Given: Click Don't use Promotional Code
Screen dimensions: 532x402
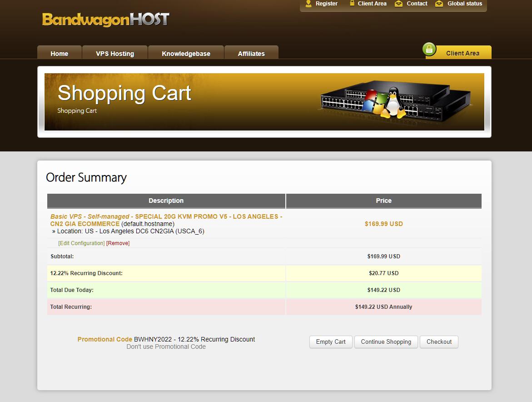Looking at the screenshot, I should tap(166, 347).
